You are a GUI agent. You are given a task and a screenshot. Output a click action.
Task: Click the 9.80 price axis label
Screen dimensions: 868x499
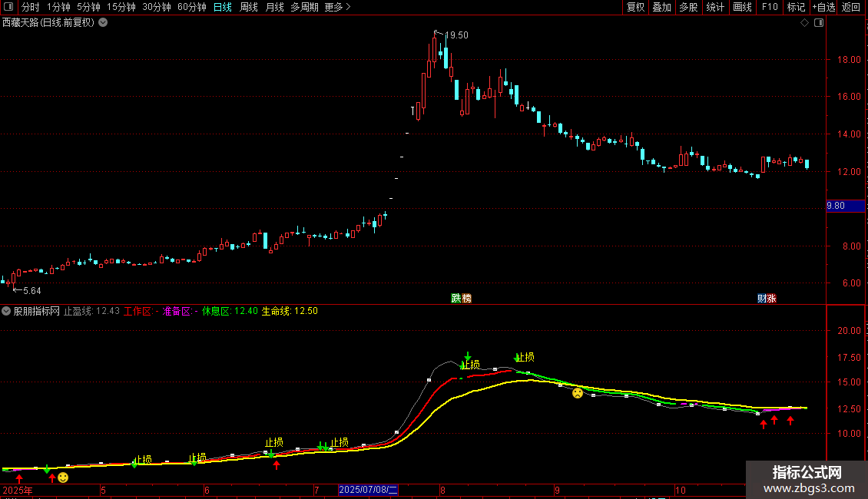[845, 206]
